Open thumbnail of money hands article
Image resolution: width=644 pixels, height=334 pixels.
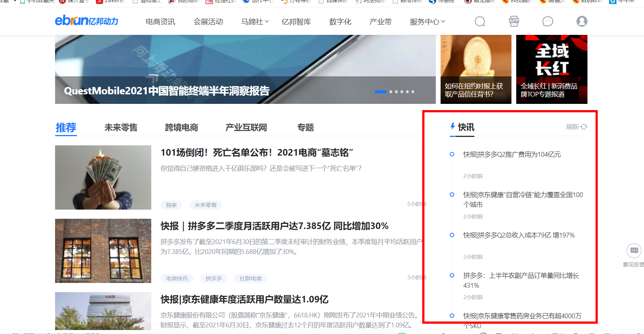[x=103, y=177]
